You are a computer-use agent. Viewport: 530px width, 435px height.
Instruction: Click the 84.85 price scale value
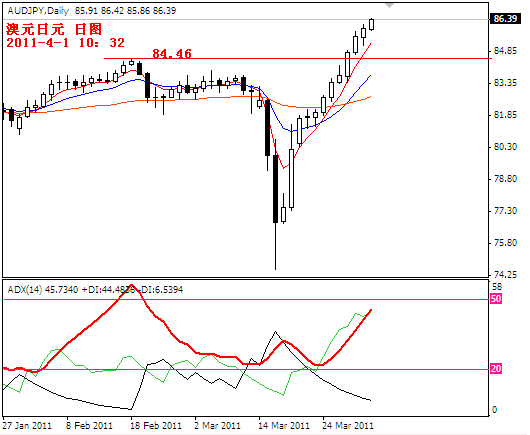505,51
